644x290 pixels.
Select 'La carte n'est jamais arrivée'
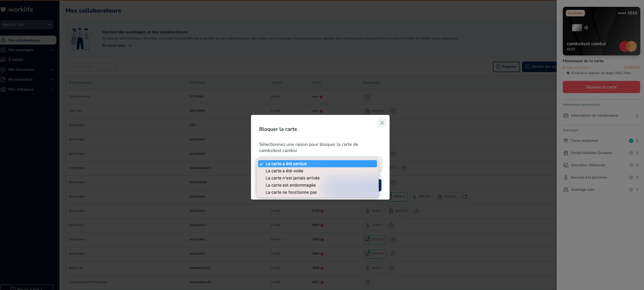click(x=292, y=178)
